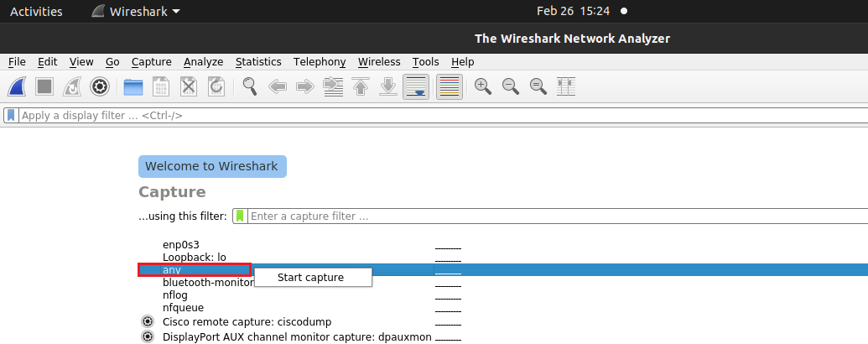This screenshot has height=344, width=868.
Task: Toggle packet colorization rules button
Action: (449, 86)
